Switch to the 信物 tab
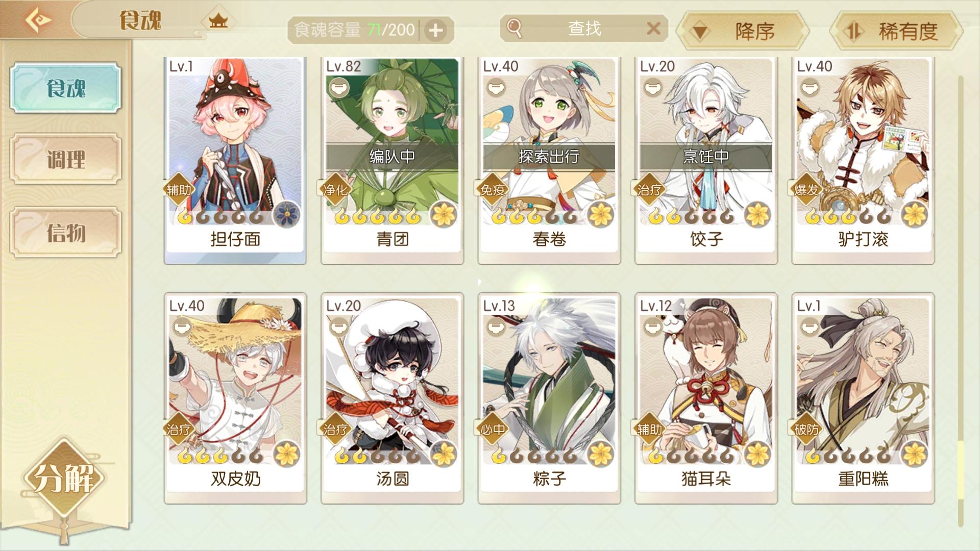Viewport: 980px width, 551px height. click(x=66, y=233)
